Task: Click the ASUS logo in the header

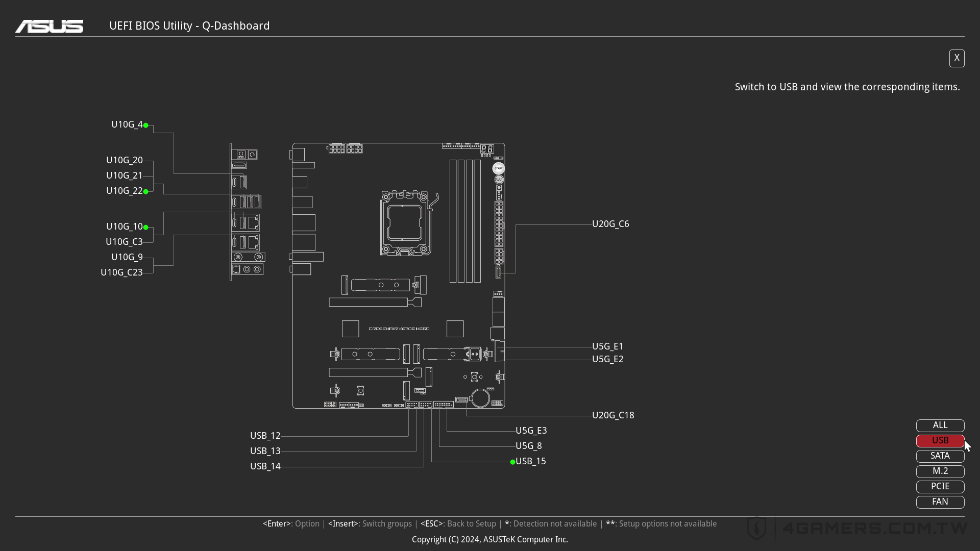Action: [50, 26]
